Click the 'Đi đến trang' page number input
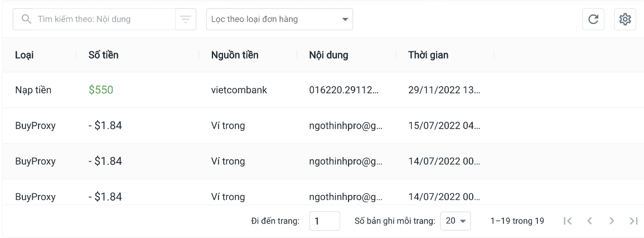 pos(325,221)
